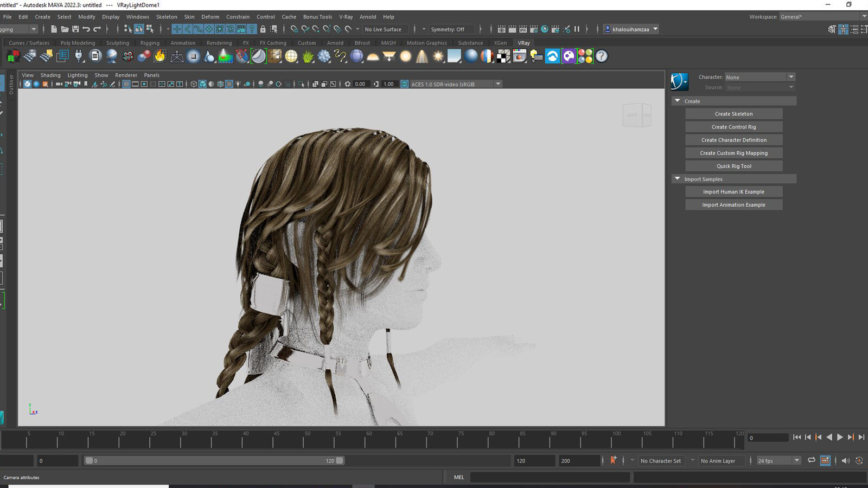Click the HumanIK character figure icon button
The height and width of the screenshot is (488, 868).
click(x=679, y=82)
